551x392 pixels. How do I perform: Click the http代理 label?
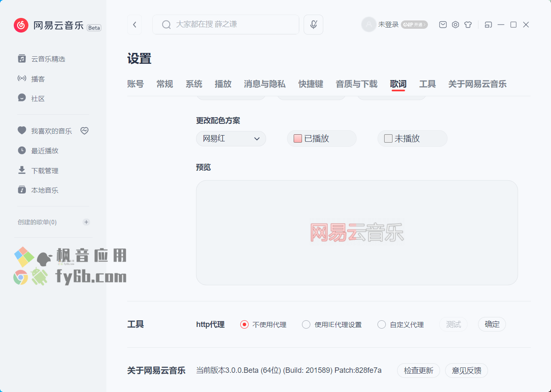210,324
